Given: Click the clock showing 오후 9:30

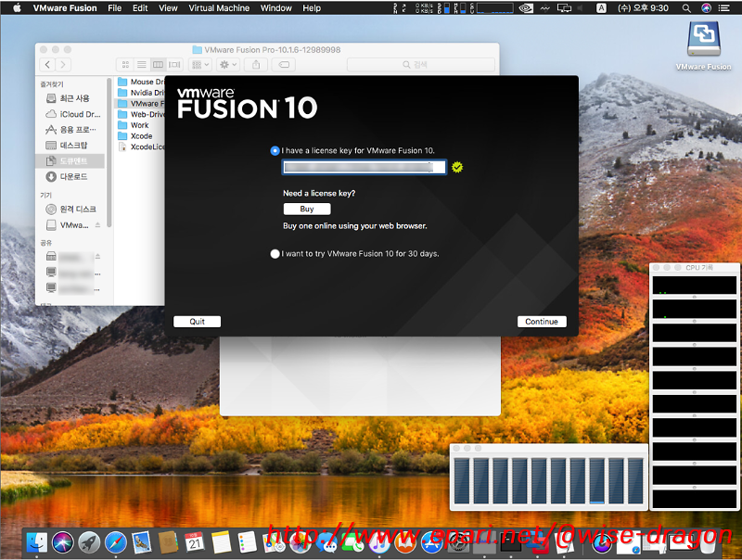Looking at the screenshot, I should [643, 8].
